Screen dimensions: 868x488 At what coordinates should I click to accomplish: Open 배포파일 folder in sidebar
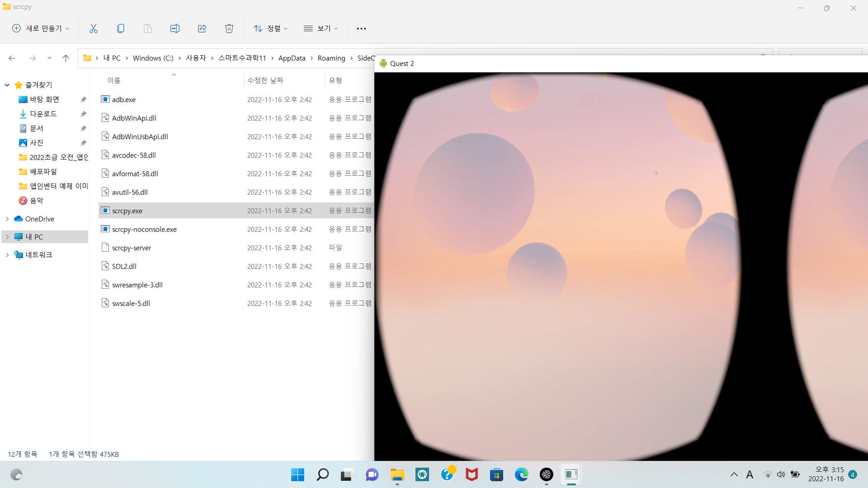coord(43,172)
